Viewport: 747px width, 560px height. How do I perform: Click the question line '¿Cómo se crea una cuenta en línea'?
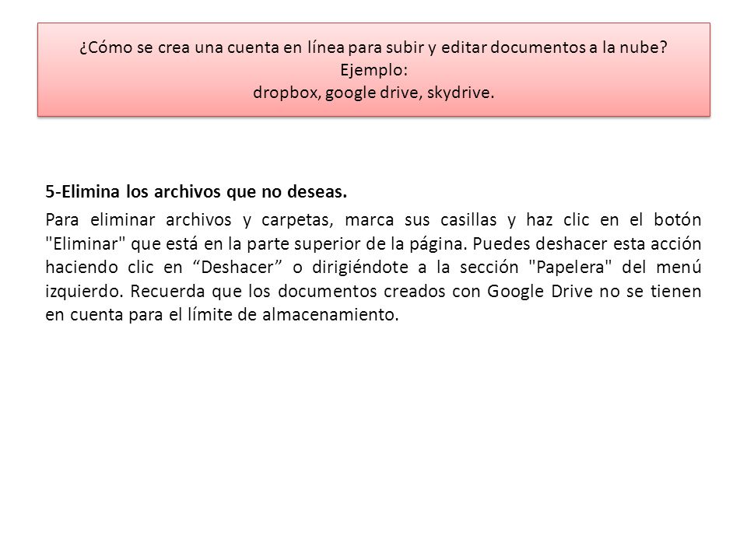click(x=373, y=47)
